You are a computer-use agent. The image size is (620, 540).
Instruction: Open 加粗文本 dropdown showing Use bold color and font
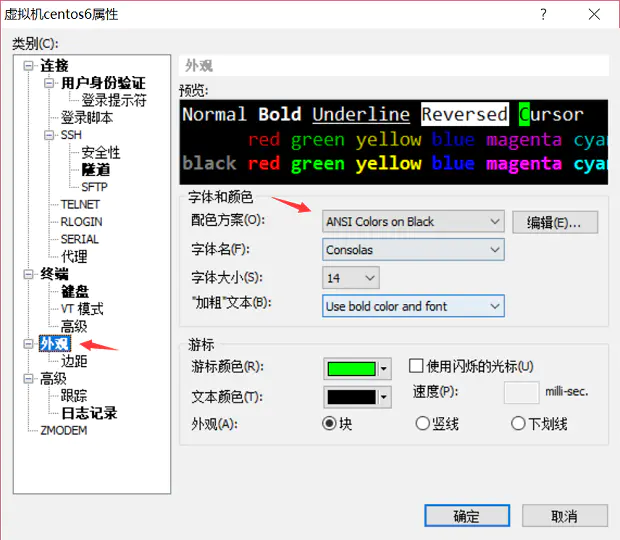(x=413, y=306)
